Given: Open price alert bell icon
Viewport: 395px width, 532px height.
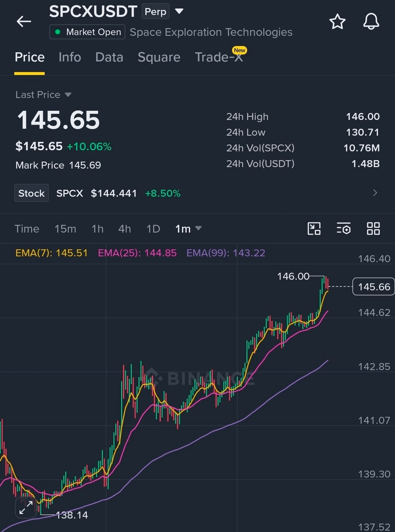Looking at the screenshot, I should 371,22.
